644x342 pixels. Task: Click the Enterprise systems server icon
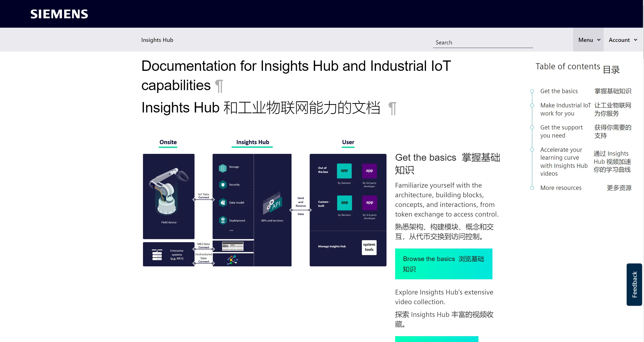click(x=157, y=254)
